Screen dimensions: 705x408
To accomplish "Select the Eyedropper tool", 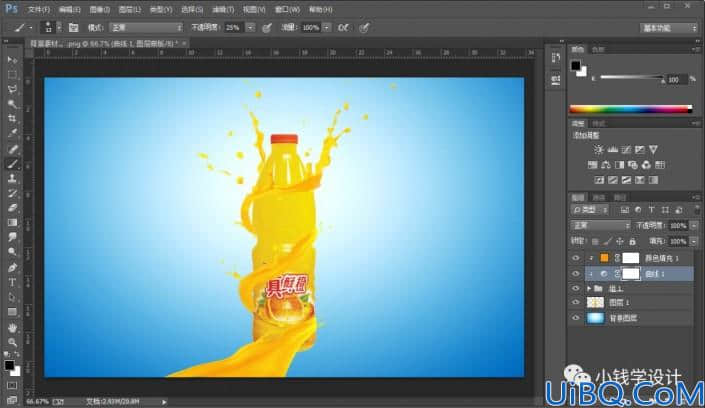I will click(x=12, y=134).
